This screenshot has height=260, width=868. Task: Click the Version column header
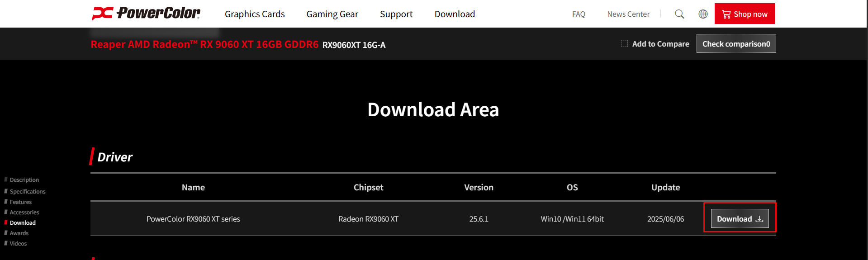tap(479, 187)
